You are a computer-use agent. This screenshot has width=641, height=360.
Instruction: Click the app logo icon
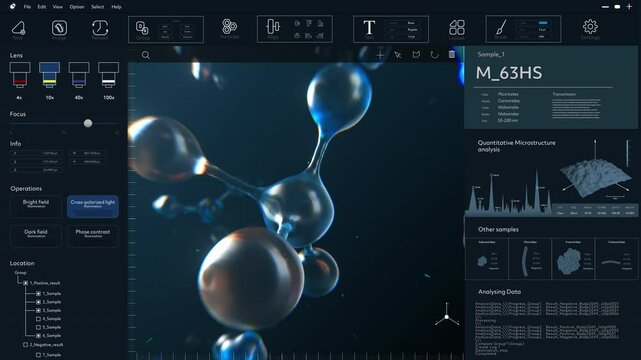13,7
